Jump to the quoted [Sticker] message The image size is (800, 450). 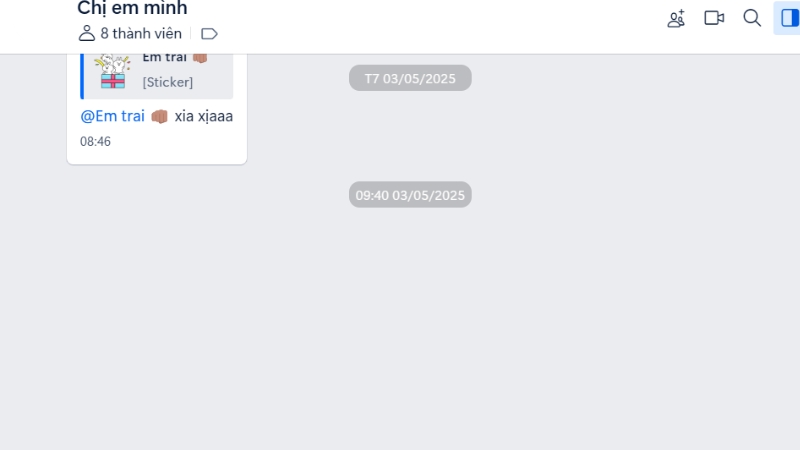[x=167, y=82]
